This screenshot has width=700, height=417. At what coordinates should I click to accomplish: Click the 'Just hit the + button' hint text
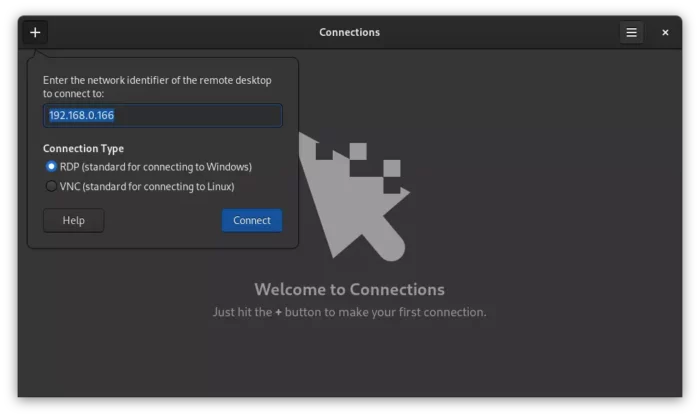tap(350, 312)
